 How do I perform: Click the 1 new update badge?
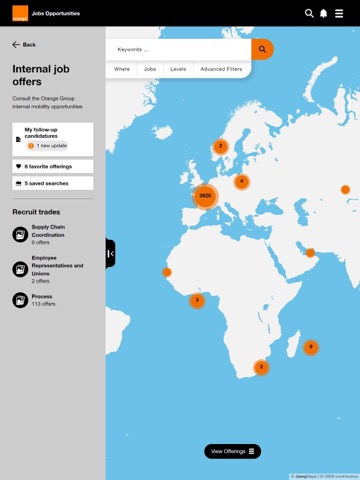[x=47, y=146]
